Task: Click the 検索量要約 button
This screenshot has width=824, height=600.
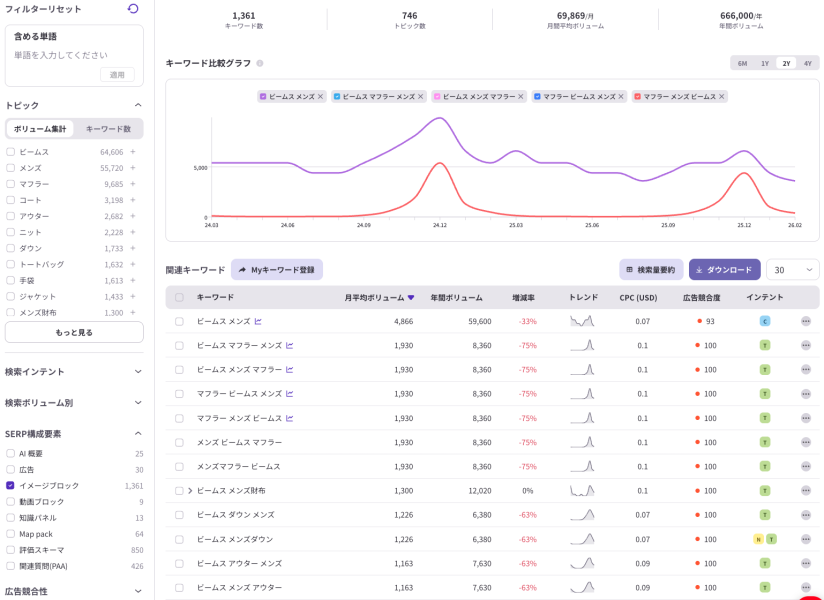Action: [651, 270]
